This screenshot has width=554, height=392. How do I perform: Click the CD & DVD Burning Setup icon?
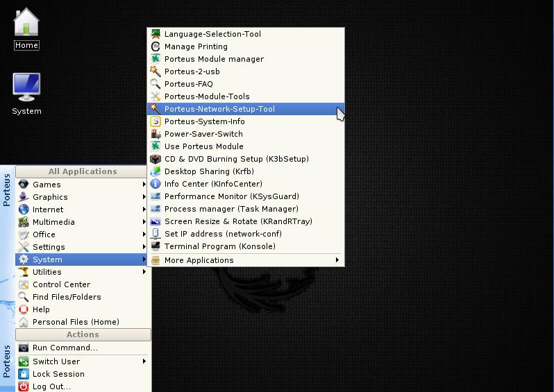pos(156,159)
